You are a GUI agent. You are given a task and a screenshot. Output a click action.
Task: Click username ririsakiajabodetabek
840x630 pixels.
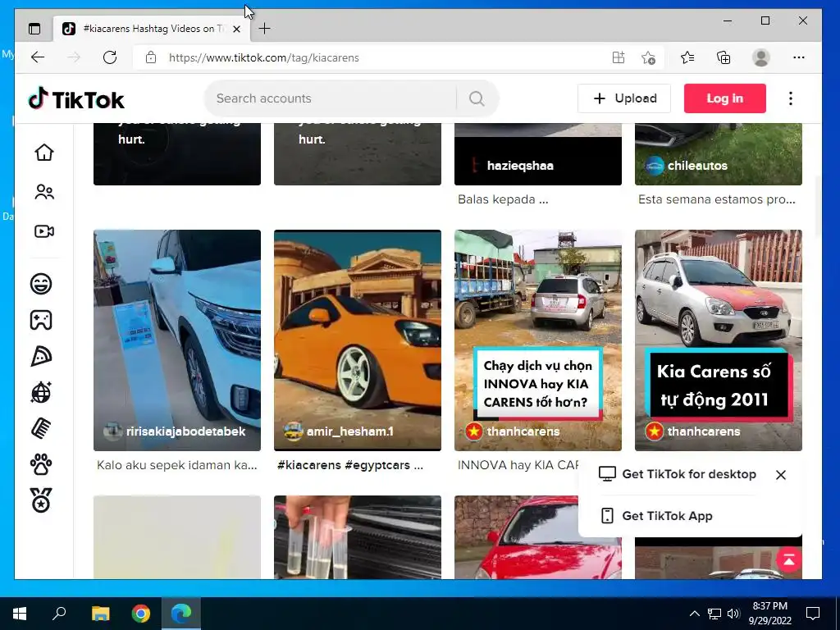[x=185, y=431]
